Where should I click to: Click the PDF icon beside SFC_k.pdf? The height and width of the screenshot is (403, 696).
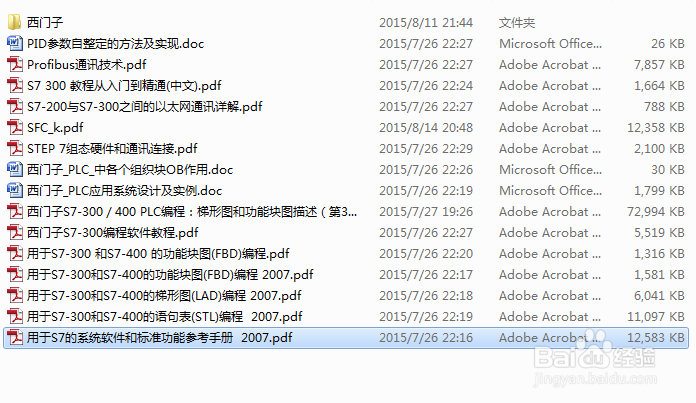(15, 127)
